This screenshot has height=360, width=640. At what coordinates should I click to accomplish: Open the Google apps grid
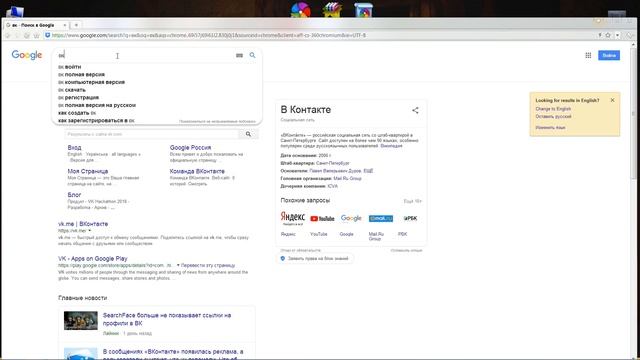coord(588,55)
